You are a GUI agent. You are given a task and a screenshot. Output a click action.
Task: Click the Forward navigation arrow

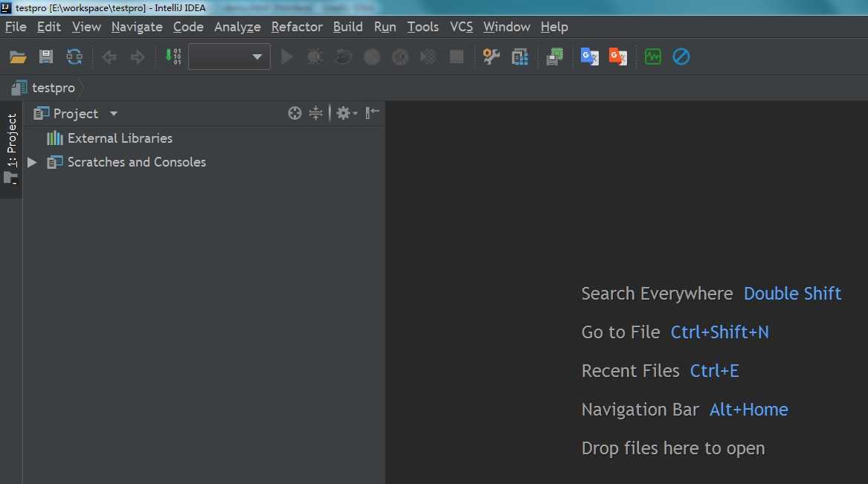point(138,57)
